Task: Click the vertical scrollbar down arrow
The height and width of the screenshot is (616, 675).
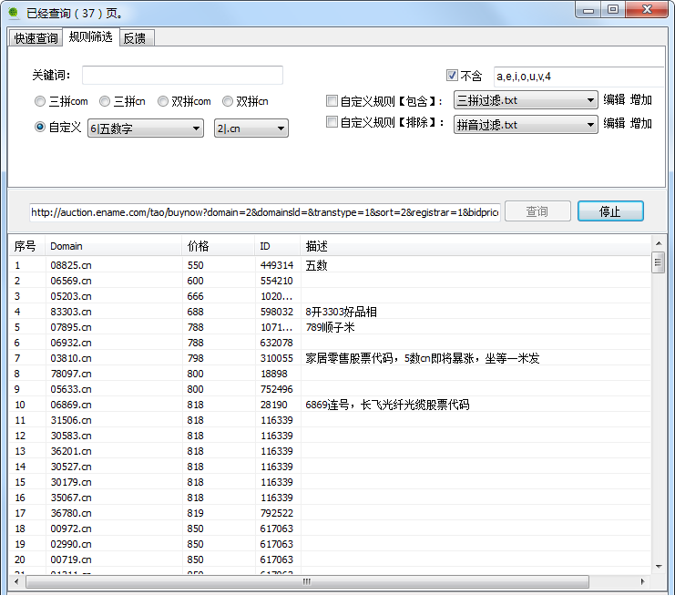Action: (659, 567)
